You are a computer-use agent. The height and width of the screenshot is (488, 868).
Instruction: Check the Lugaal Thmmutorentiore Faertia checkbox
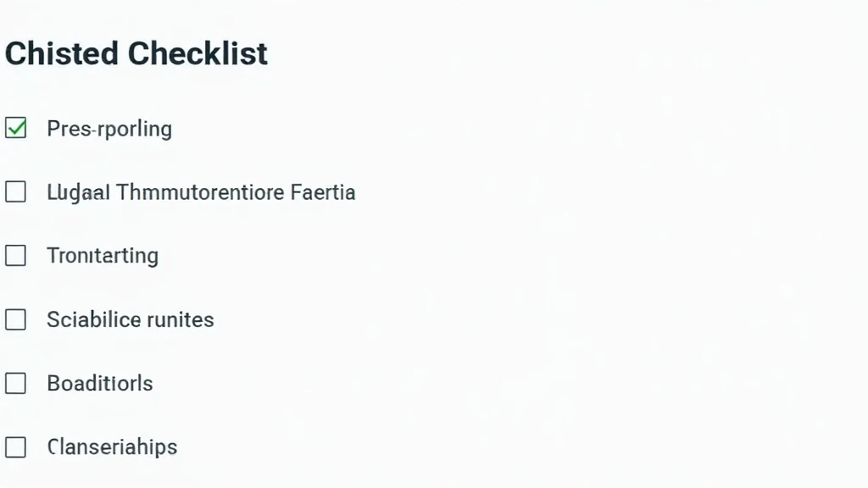[x=15, y=192]
